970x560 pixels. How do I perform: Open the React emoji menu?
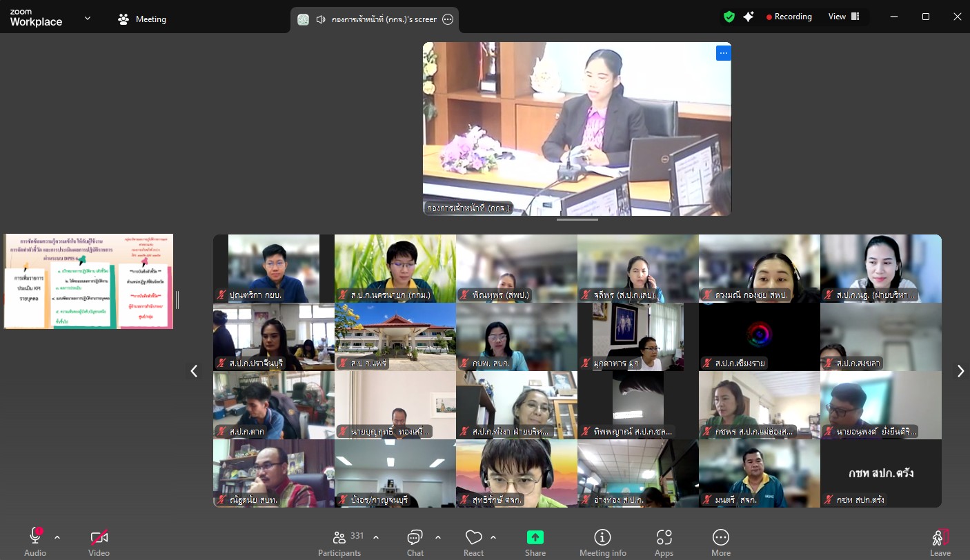coord(473,542)
